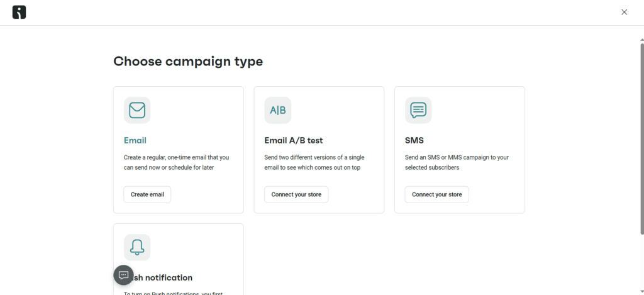Click the SMS or MMS campaign description text

click(457, 162)
